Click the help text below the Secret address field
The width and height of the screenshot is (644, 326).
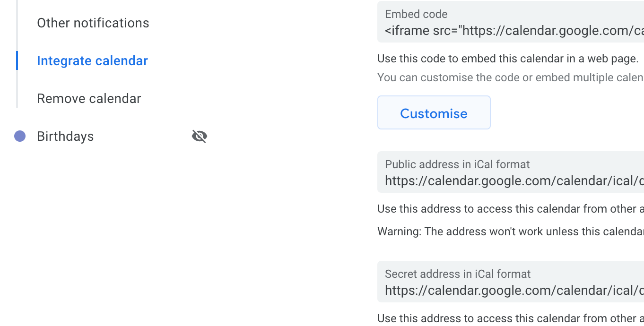click(511, 318)
